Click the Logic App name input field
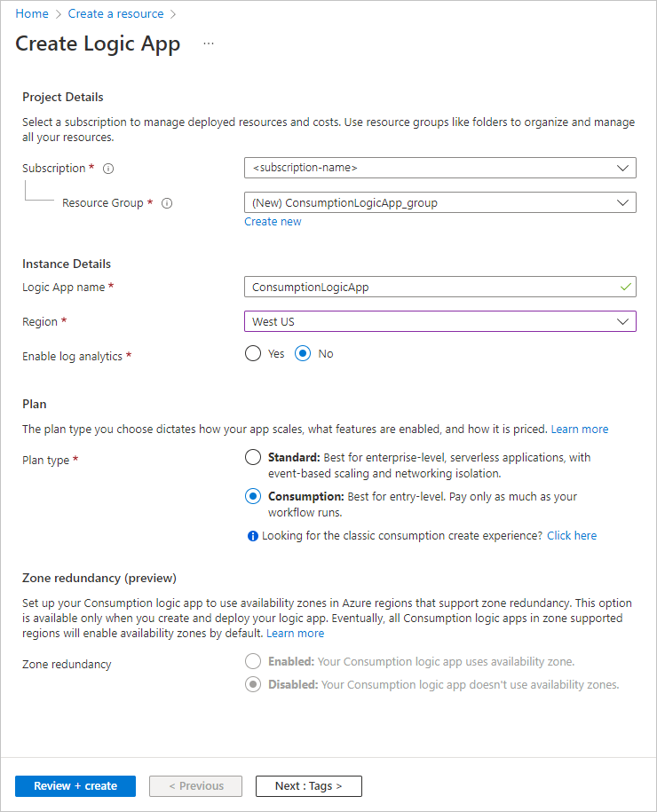The width and height of the screenshot is (657, 812). [431, 287]
